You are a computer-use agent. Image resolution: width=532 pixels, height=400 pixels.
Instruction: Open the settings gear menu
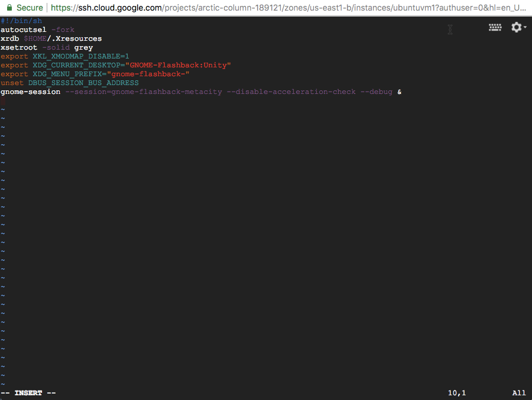518,27
